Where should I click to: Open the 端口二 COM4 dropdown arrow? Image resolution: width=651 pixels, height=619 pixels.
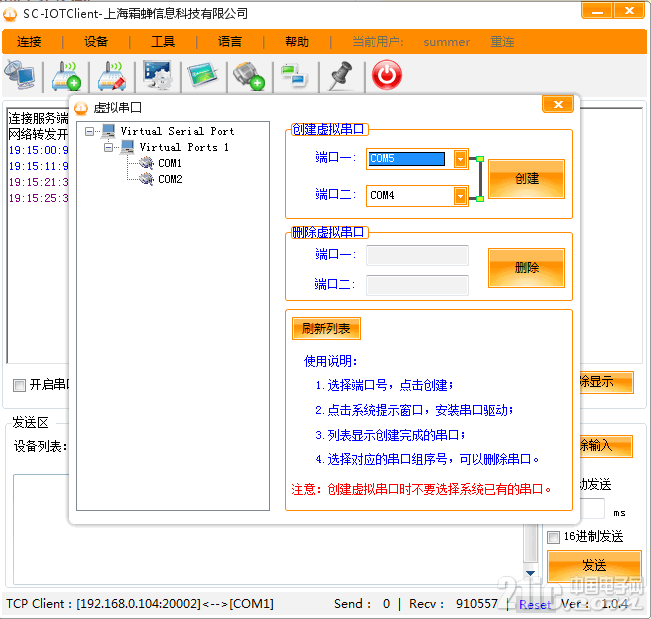(x=460, y=196)
